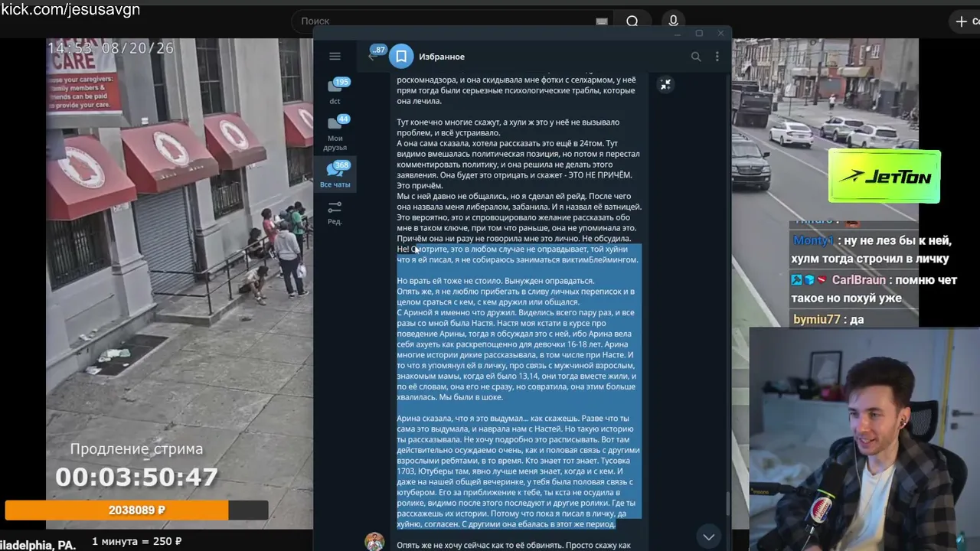980x551 pixels.
Task: Open the three-dot chat options menu
Action: click(717, 57)
